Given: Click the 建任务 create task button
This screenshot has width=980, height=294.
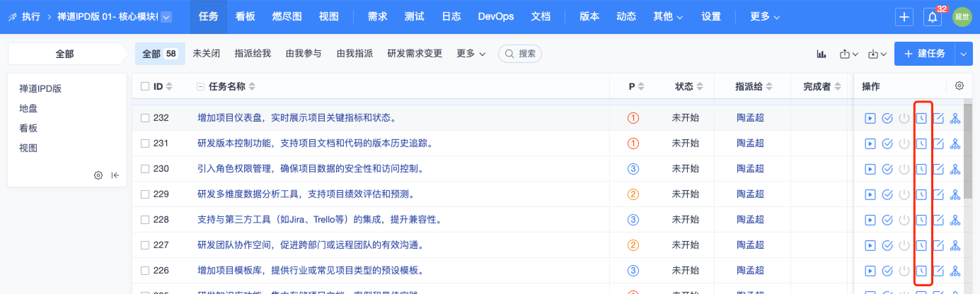Looking at the screenshot, I should click(925, 54).
